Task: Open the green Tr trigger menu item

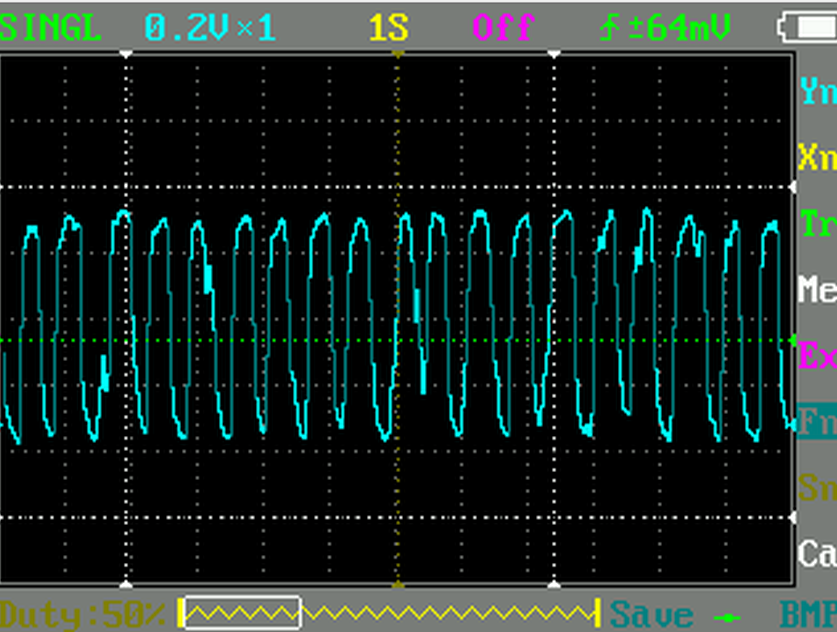Action: tap(818, 223)
